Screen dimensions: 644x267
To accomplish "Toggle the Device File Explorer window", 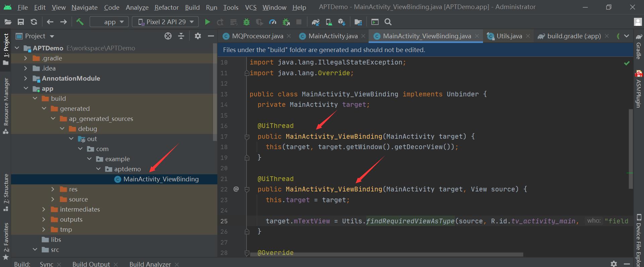I will (x=639, y=240).
